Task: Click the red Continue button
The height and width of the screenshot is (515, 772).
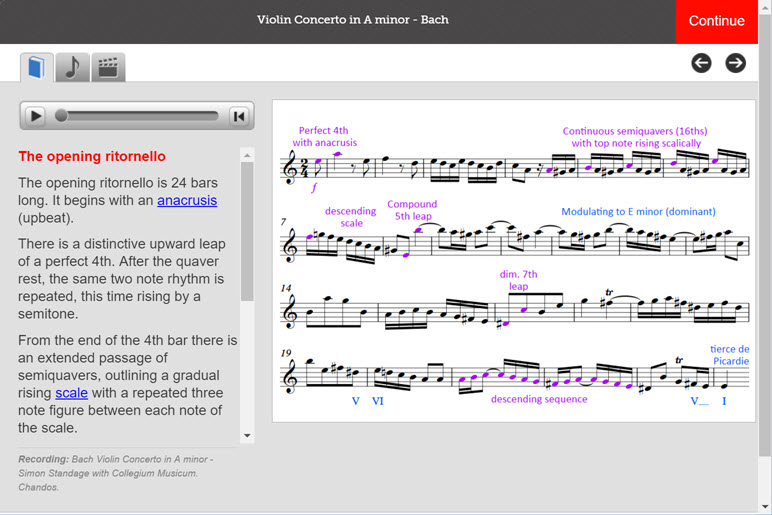Action: [716, 21]
